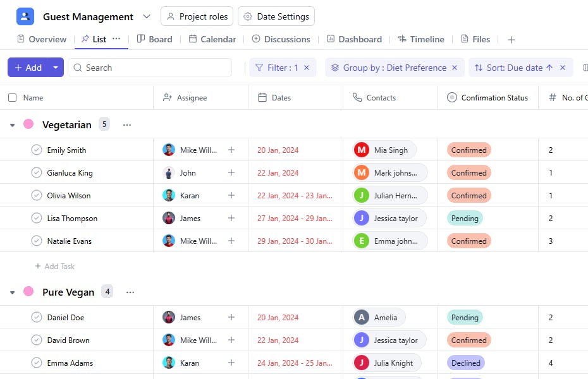Mark the Emily Smith task complete
The height and width of the screenshot is (379, 588).
pos(37,150)
